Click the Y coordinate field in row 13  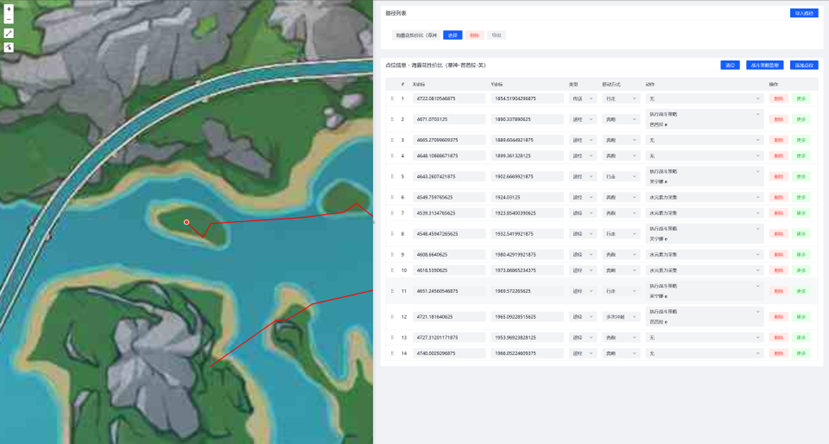pos(526,338)
